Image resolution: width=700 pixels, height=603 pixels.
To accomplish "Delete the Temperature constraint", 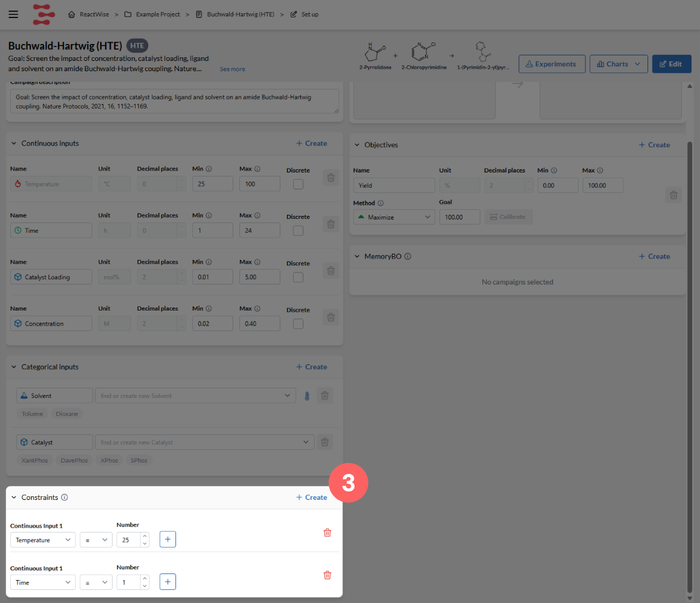I will pos(327,532).
